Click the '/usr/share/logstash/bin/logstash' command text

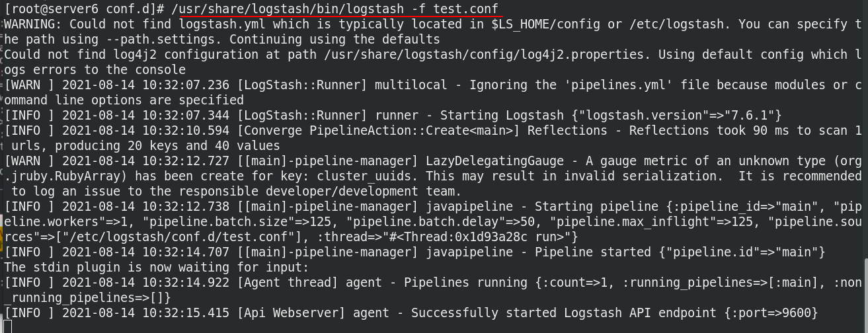pyautogui.click(x=288, y=9)
